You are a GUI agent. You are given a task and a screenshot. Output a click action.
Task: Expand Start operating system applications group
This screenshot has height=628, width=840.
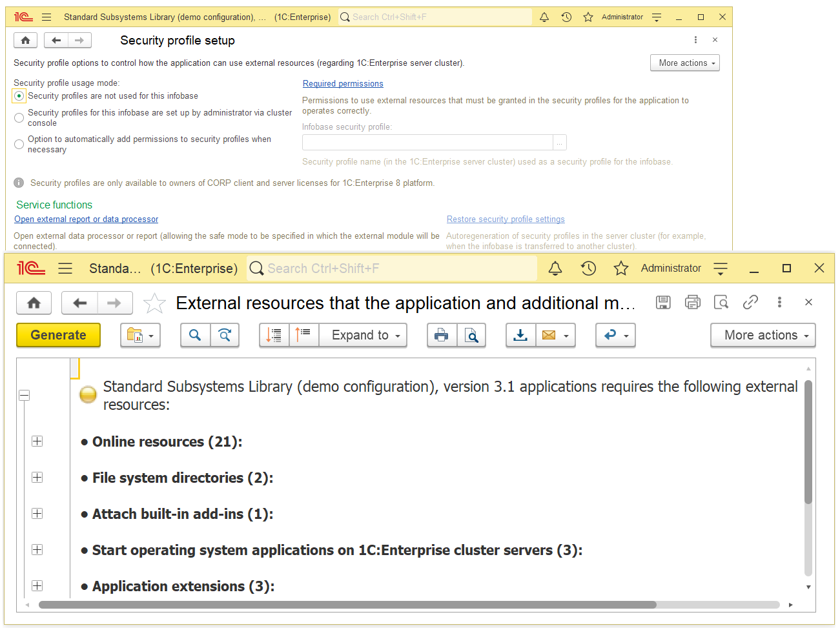pyautogui.click(x=37, y=550)
